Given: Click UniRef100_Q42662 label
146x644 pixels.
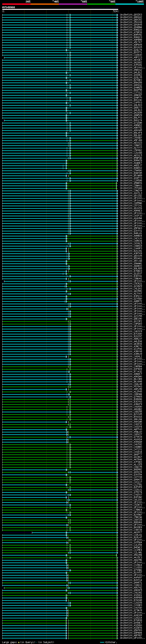Looking at the screenshot, I should pos(131,63).
